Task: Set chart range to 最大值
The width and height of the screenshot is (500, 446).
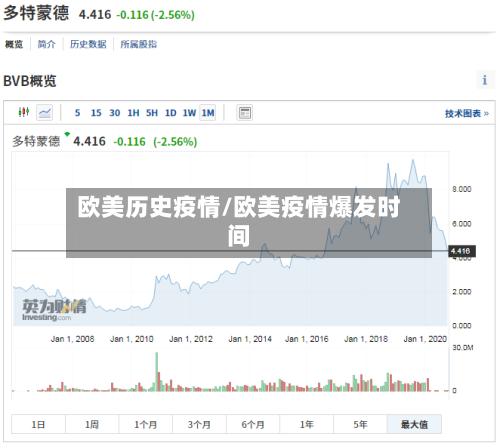Action: point(414,424)
